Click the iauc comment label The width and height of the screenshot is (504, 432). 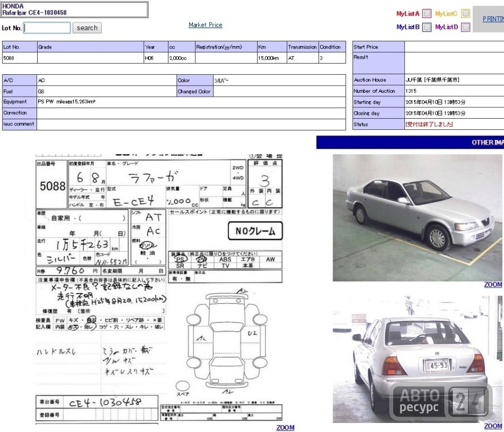19,124
